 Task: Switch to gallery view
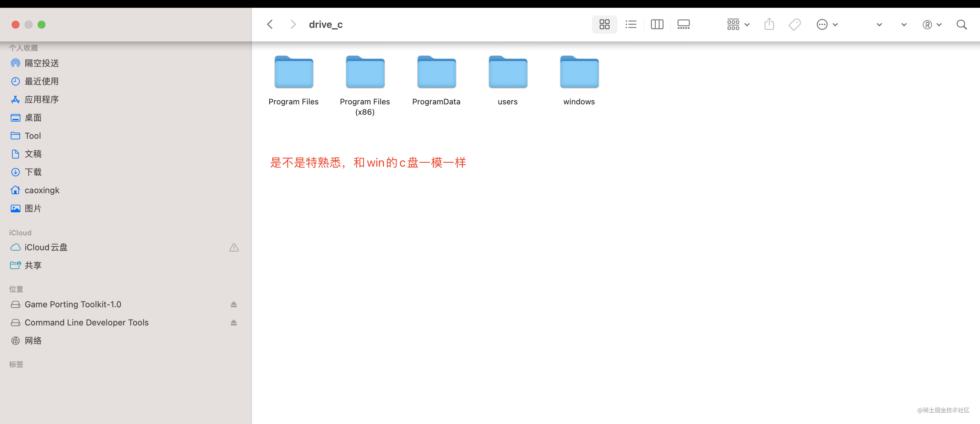pos(683,25)
